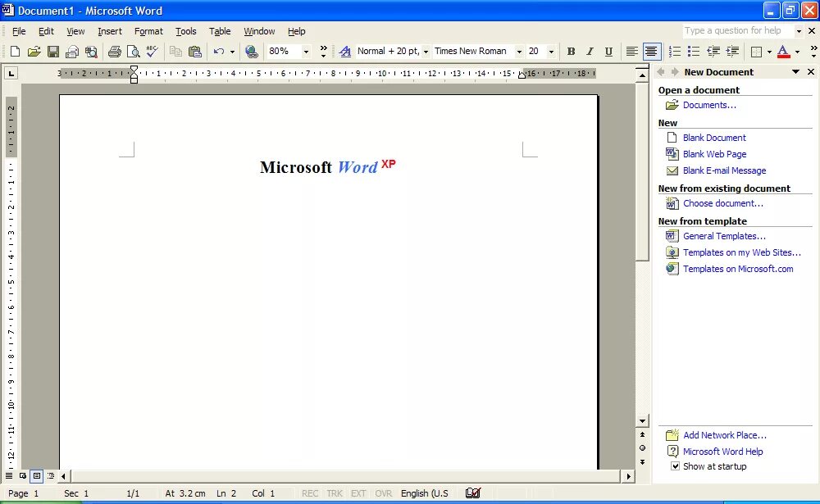Image resolution: width=820 pixels, height=504 pixels.
Task: Open the Edit menu
Action: [x=46, y=31]
